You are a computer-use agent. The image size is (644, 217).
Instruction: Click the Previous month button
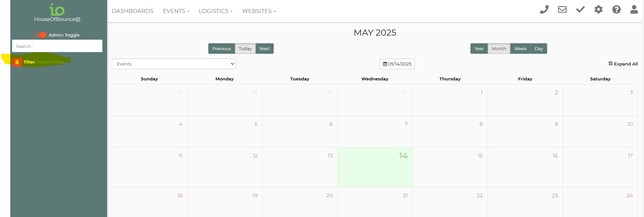(222, 49)
